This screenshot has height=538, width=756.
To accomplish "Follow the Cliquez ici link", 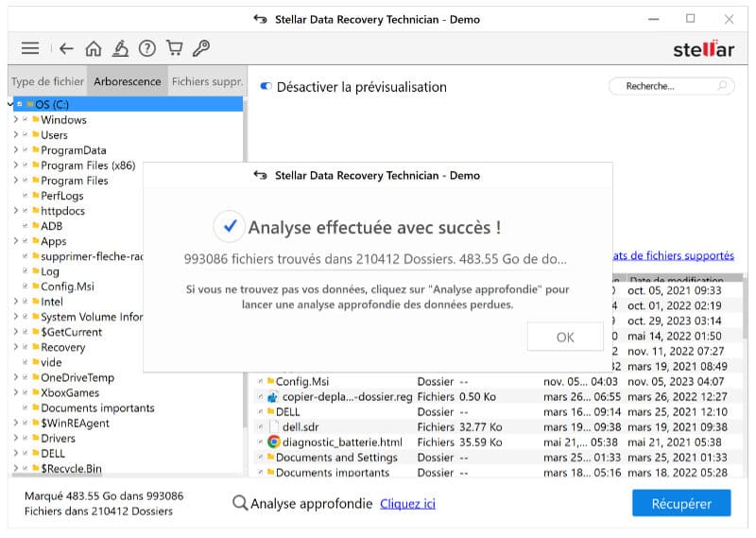I will pyautogui.click(x=407, y=504).
